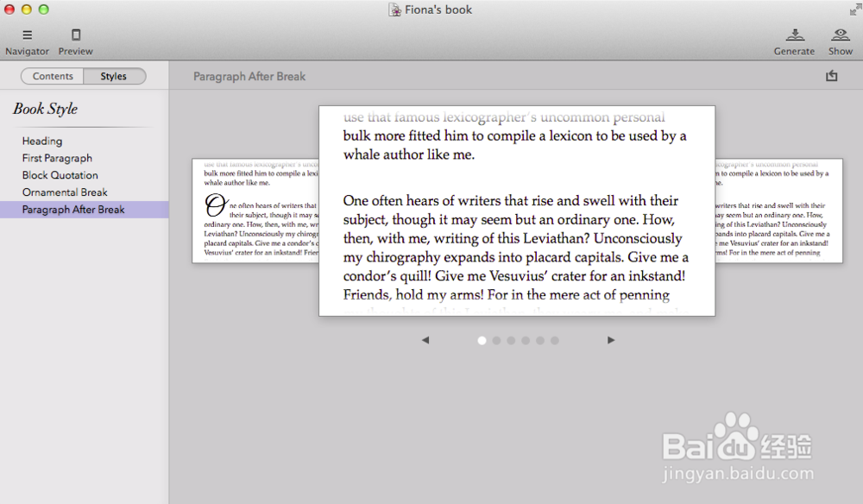Choose the left drop-cap style thumbnail

[255, 211]
